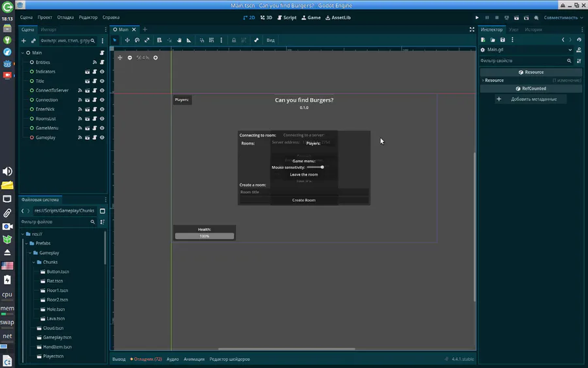588x368 pixels.
Task: Collapse the Main root node
Action: (x=23, y=53)
